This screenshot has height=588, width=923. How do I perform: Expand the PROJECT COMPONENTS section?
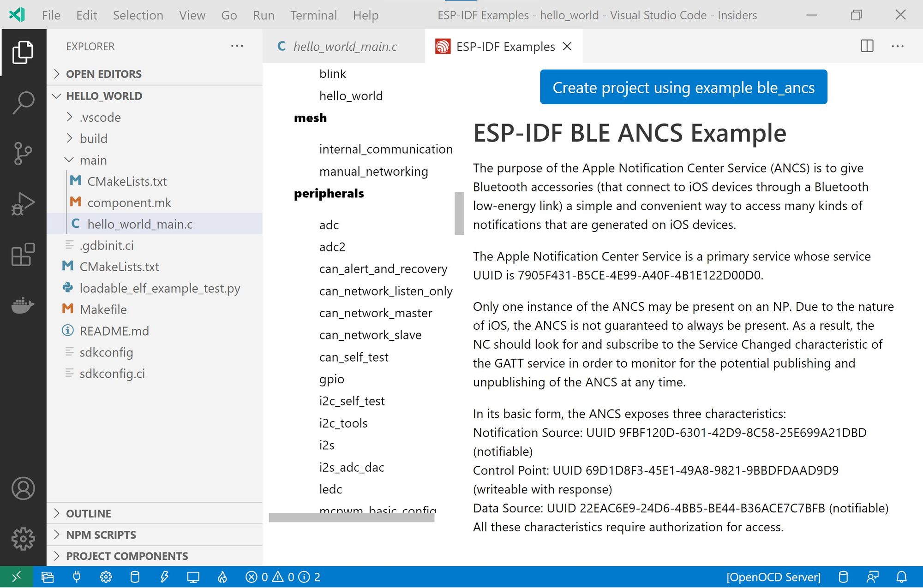pyautogui.click(x=154, y=556)
